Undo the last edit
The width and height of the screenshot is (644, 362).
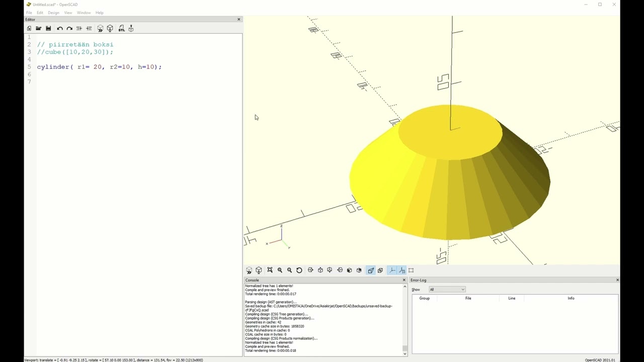pos(60,29)
